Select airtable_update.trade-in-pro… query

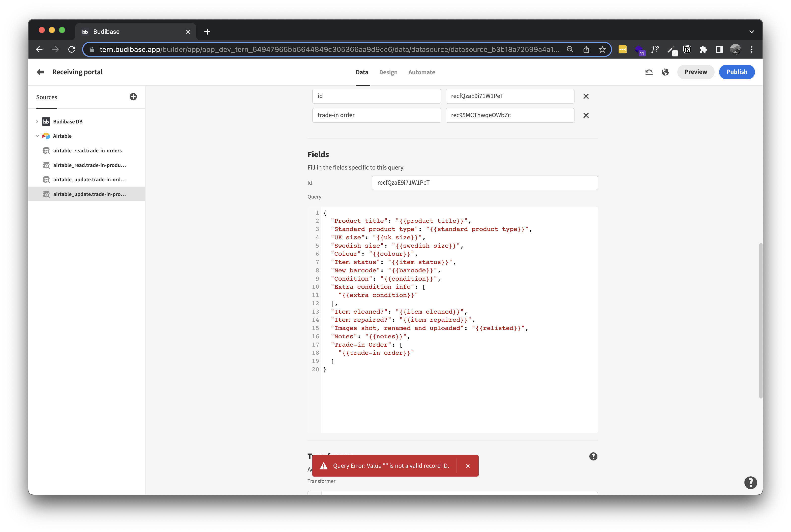point(87,194)
